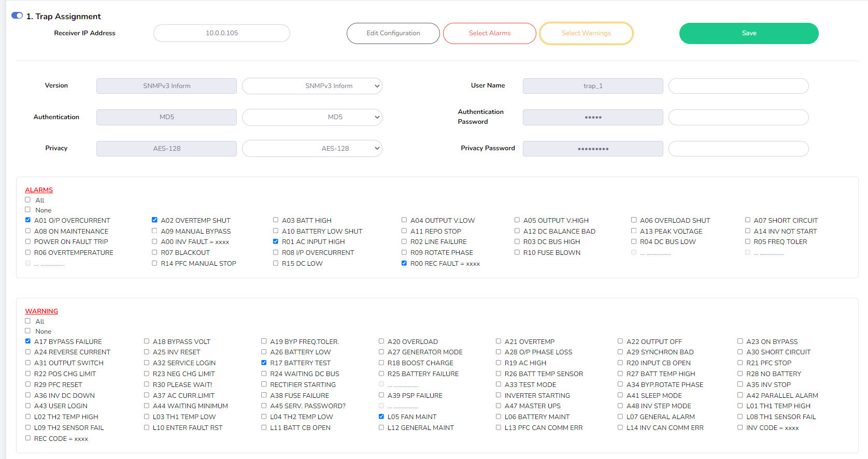Image resolution: width=868 pixels, height=459 pixels.
Task: Uncheck A17 BYPASS FAILURE warning
Action: coord(28,341)
